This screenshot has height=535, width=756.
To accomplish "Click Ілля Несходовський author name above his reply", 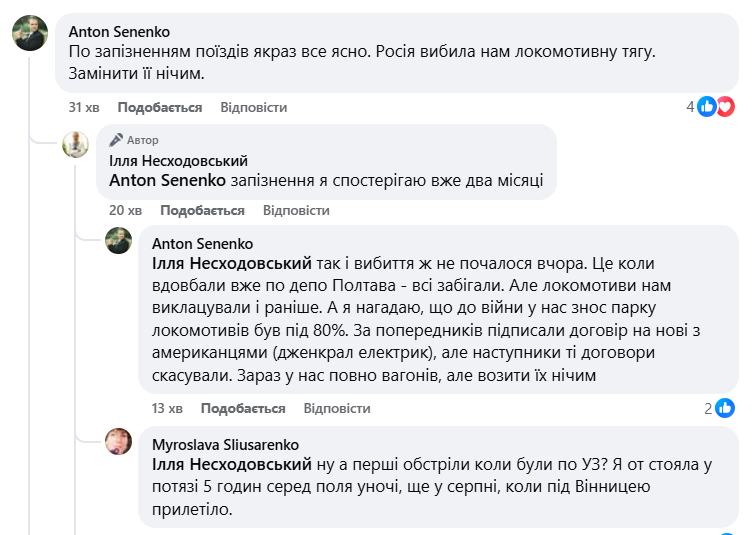I will pos(178,160).
